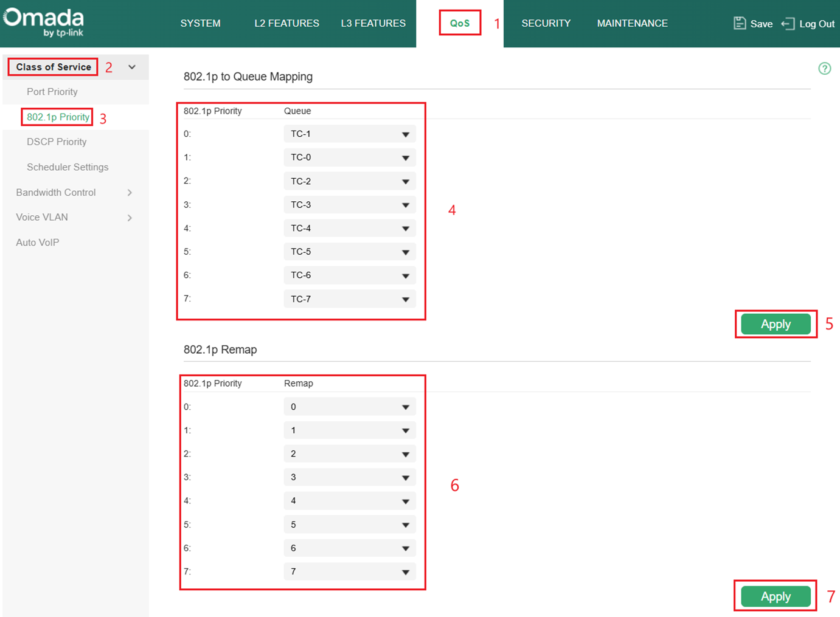
Task: Open the MAINTENANCE section
Action: tap(632, 23)
